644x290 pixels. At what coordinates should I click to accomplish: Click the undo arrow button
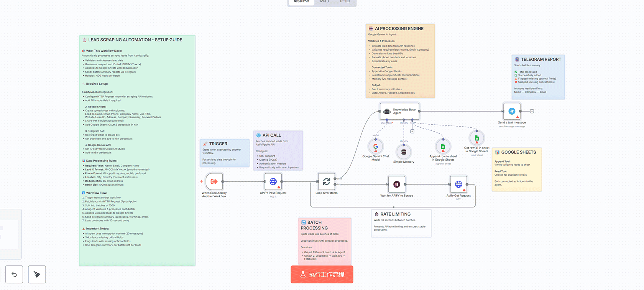[14, 274]
